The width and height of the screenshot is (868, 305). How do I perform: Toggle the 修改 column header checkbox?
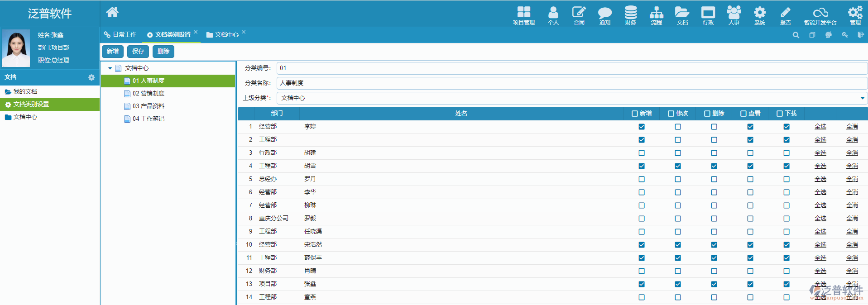point(671,114)
